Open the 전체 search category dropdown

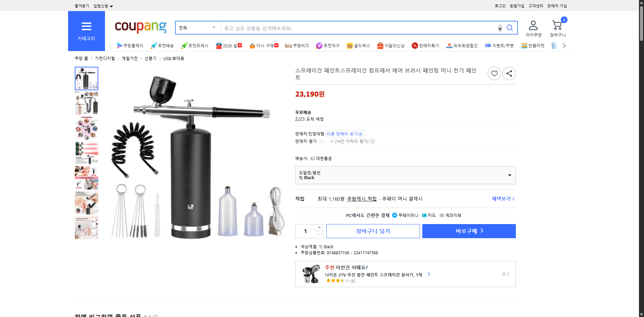pyautogui.click(x=198, y=28)
